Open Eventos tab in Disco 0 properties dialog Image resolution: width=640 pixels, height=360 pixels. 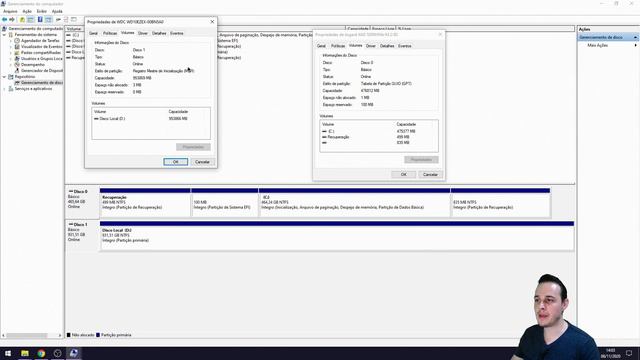(x=404, y=46)
